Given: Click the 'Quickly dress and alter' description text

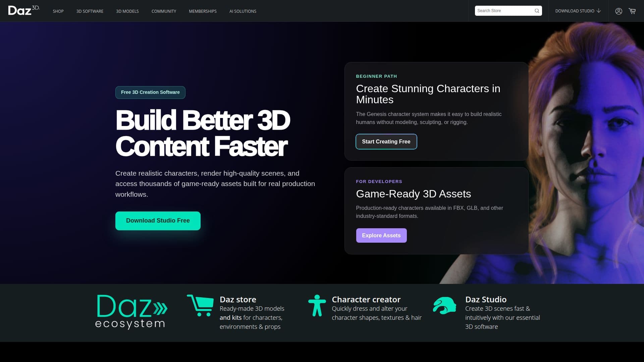Looking at the screenshot, I should coord(377,313).
